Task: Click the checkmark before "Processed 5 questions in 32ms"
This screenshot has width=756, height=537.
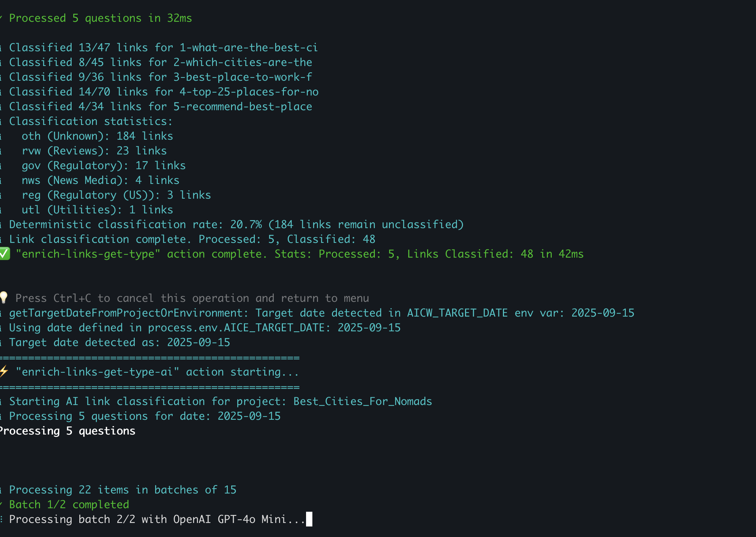Action: pyautogui.click(x=1, y=18)
